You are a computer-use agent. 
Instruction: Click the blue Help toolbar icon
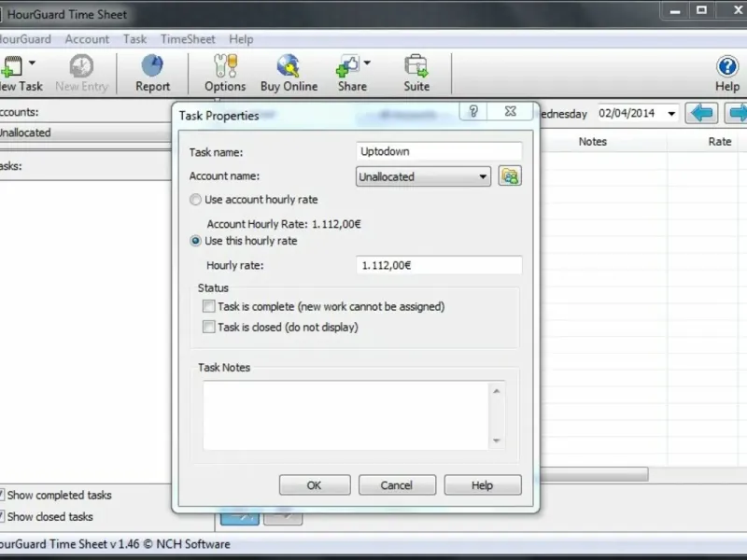coord(727,66)
